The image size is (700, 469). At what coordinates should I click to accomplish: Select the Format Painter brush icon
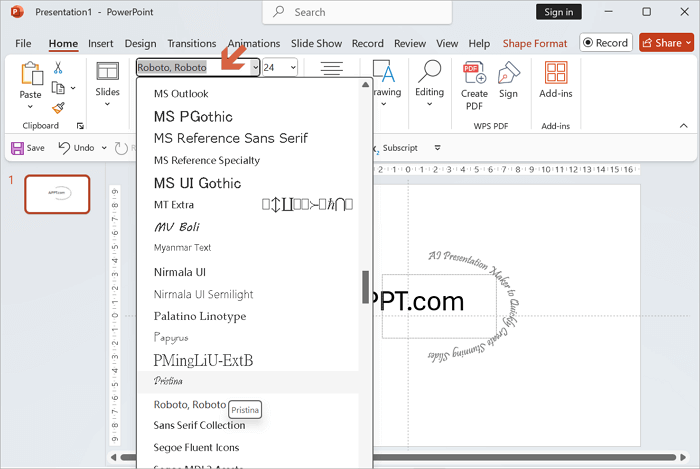(58, 108)
